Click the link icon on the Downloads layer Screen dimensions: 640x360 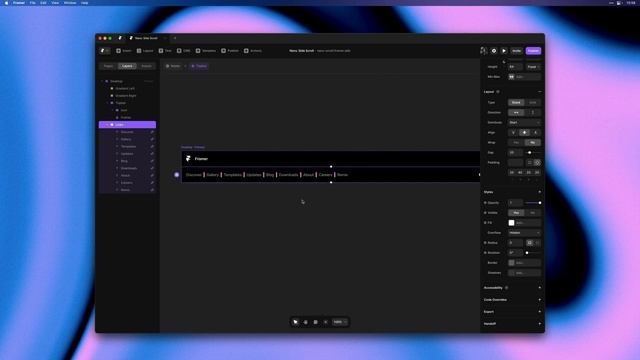152,168
